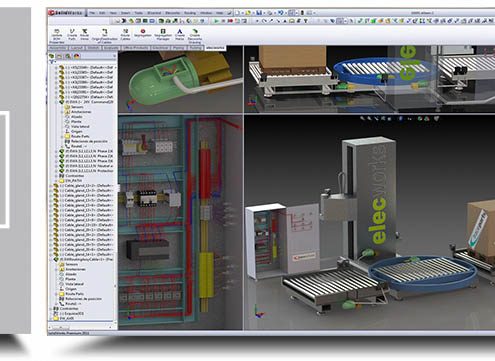Open the FeatureManager design tree tab icon
Image resolution: width=495 pixels, height=361 pixels.
pyautogui.click(x=52, y=56)
